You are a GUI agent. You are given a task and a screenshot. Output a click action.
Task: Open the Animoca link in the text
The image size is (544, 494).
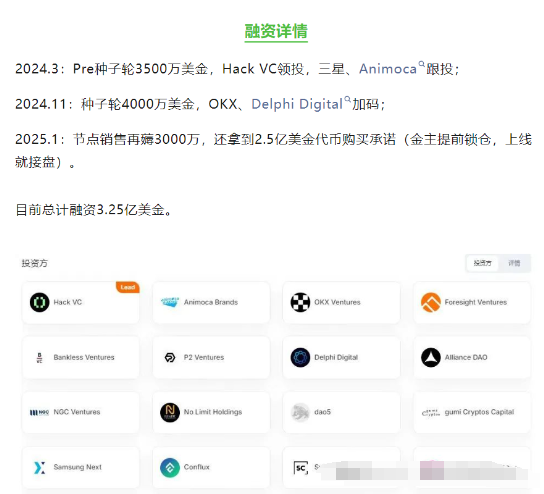click(x=388, y=69)
